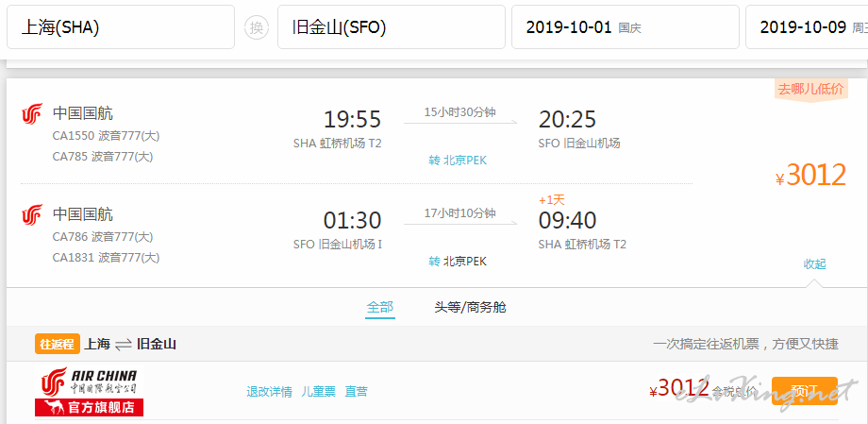868x424 pixels.
Task: Click return departure time 01:30
Action: pyautogui.click(x=353, y=221)
